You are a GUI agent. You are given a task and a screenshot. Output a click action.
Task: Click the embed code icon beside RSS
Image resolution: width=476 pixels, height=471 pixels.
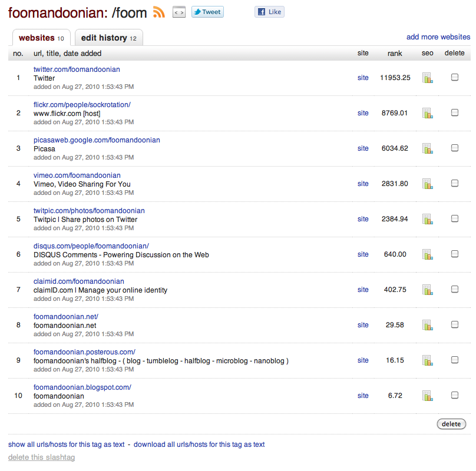click(x=178, y=12)
